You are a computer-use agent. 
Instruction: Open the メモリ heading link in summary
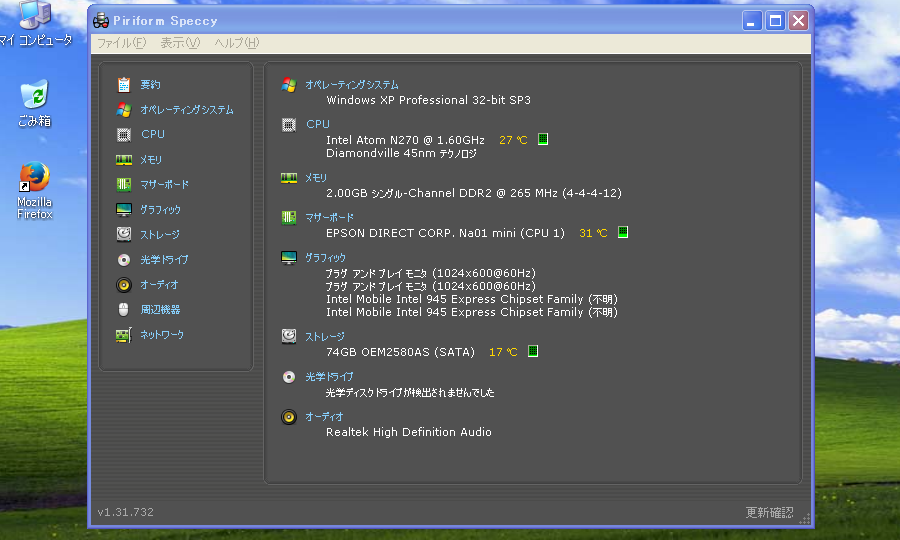pos(316,178)
